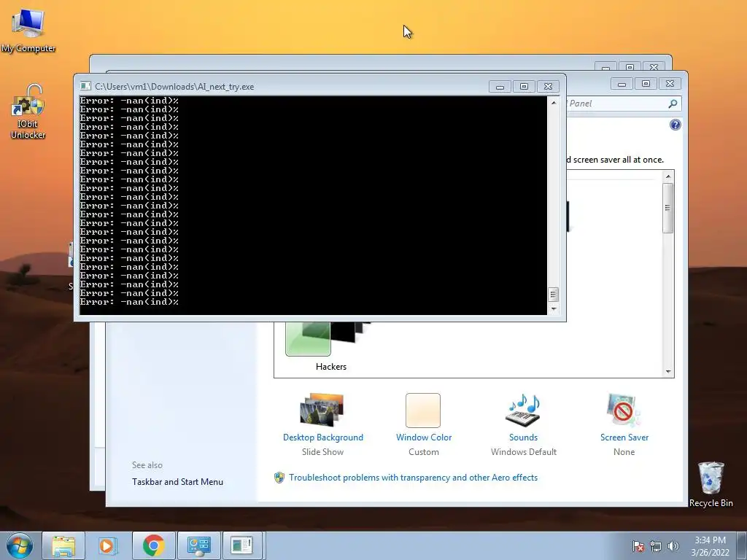Click the Screen Saver icon
Image resolution: width=747 pixels, height=560 pixels.
pyautogui.click(x=624, y=410)
